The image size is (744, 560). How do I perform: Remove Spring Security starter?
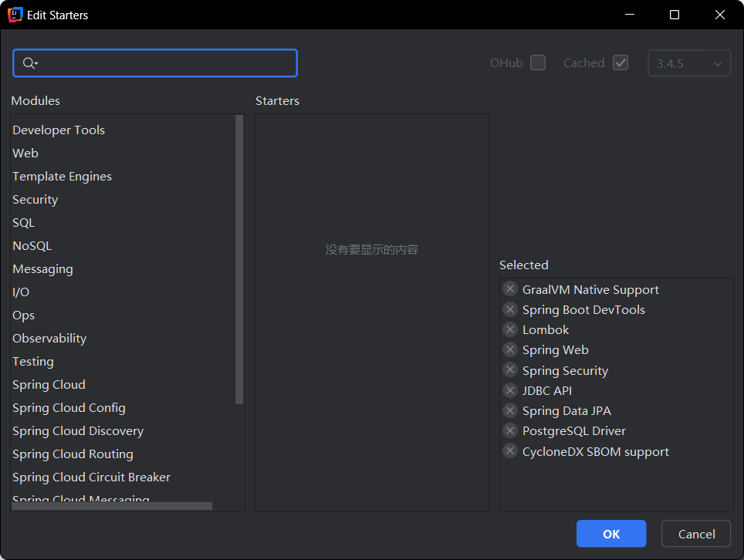coord(510,369)
